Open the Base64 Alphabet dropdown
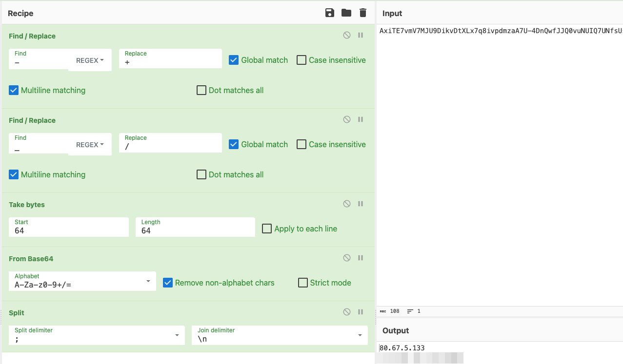This screenshot has width=623, height=364. pyautogui.click(x=148, y=281)
